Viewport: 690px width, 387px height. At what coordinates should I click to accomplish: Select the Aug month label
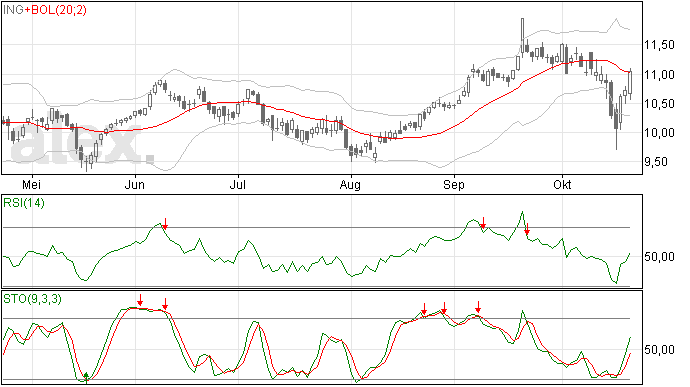click(350, 184)
